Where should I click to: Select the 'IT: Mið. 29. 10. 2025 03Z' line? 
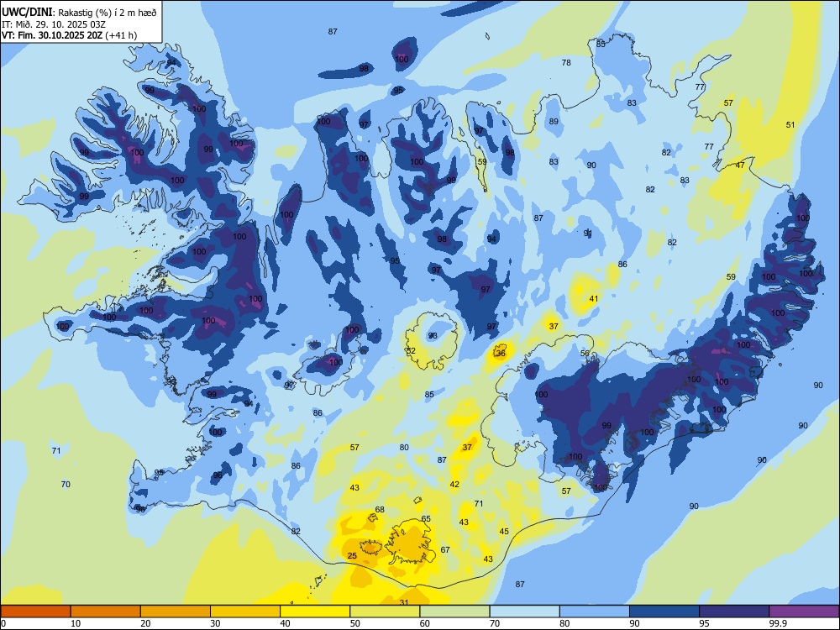(x=54, y=24)
